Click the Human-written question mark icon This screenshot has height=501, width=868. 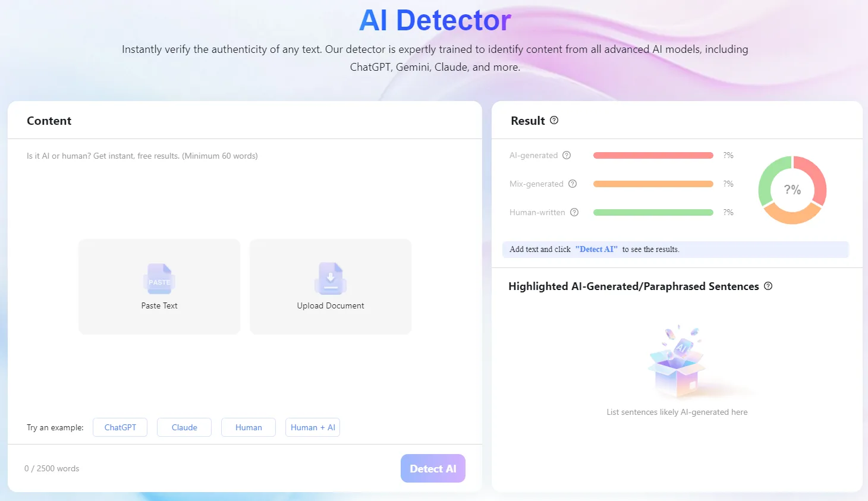pyautogui.click(x=574, y=212)
